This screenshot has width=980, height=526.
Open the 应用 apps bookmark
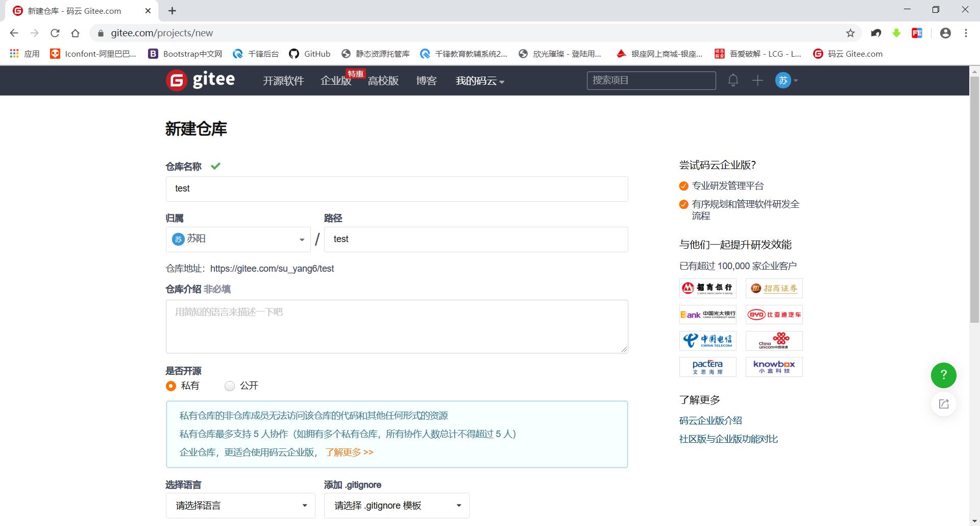[x=24, y=54]
